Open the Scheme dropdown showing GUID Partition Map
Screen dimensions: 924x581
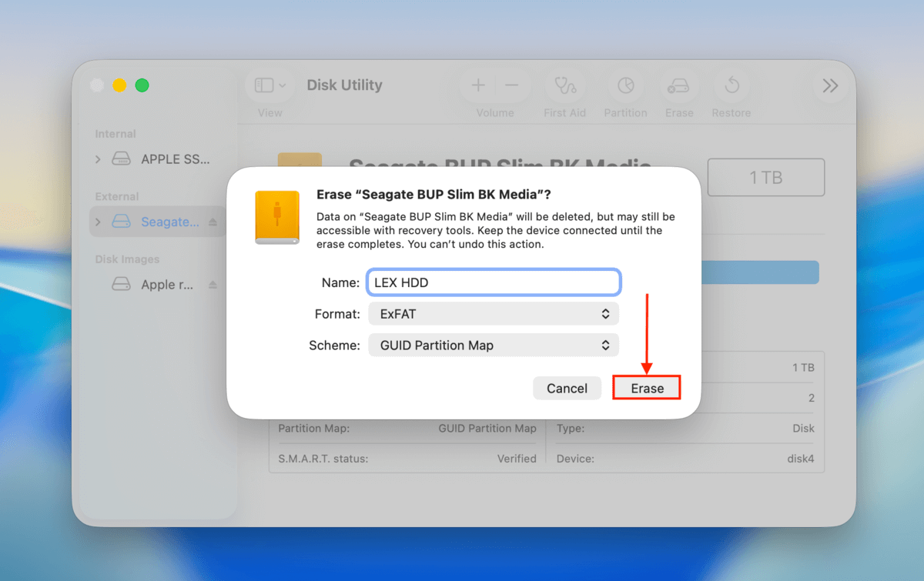pos(493,345)
